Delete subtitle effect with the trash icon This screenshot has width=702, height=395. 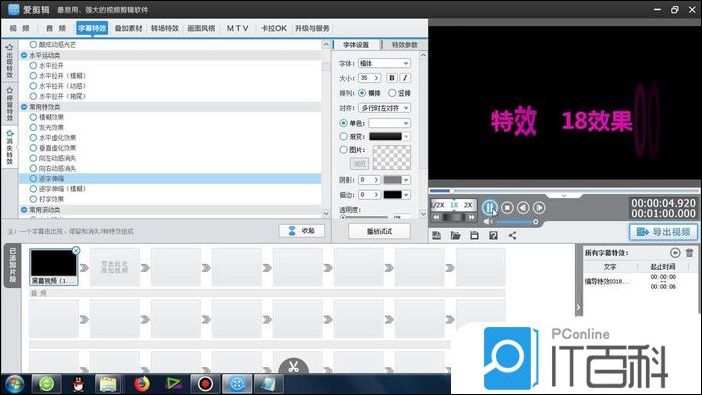689,253
